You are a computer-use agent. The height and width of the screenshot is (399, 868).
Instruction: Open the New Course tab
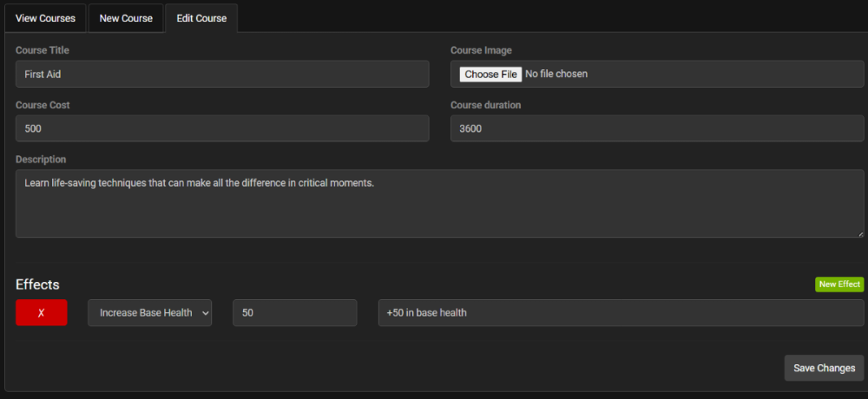click(126, 18)
